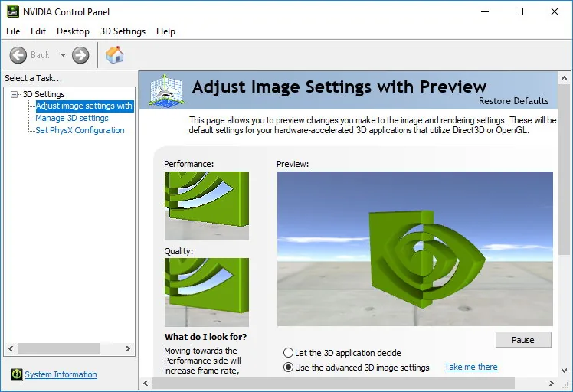The width and height of the screenshot is (573, 392).
Task: Click the content pane down scroll arrow
Action: (x=564, y=371)
